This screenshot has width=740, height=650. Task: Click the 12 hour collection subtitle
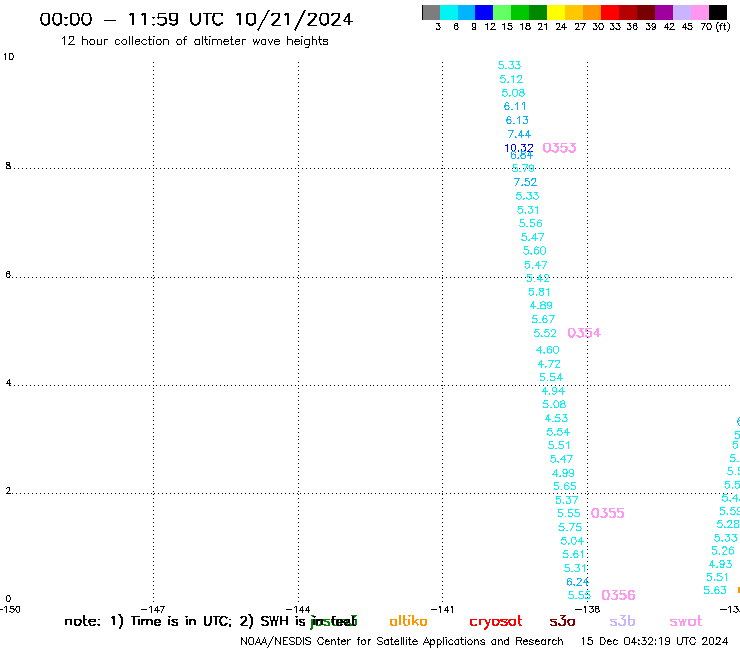coord(194,41)
